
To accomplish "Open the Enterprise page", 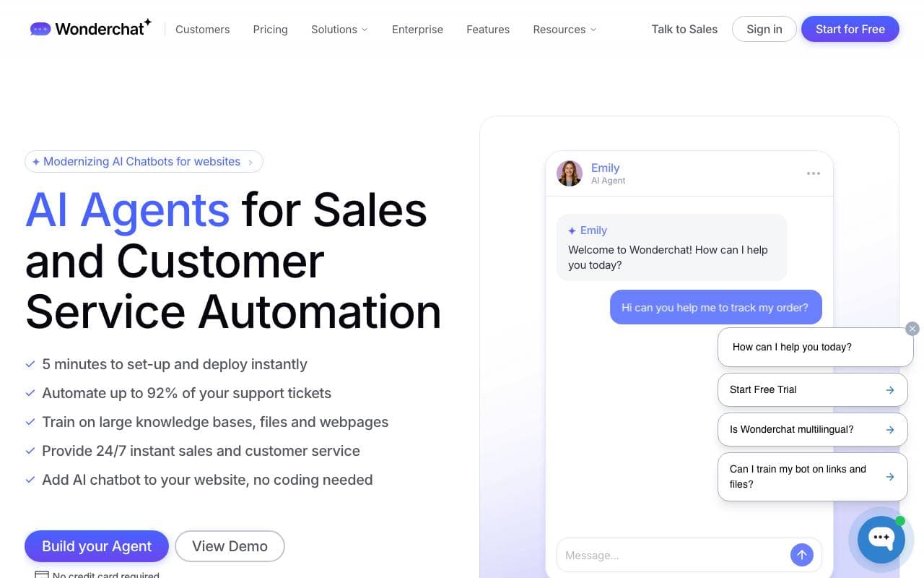I will coord(417,30).
